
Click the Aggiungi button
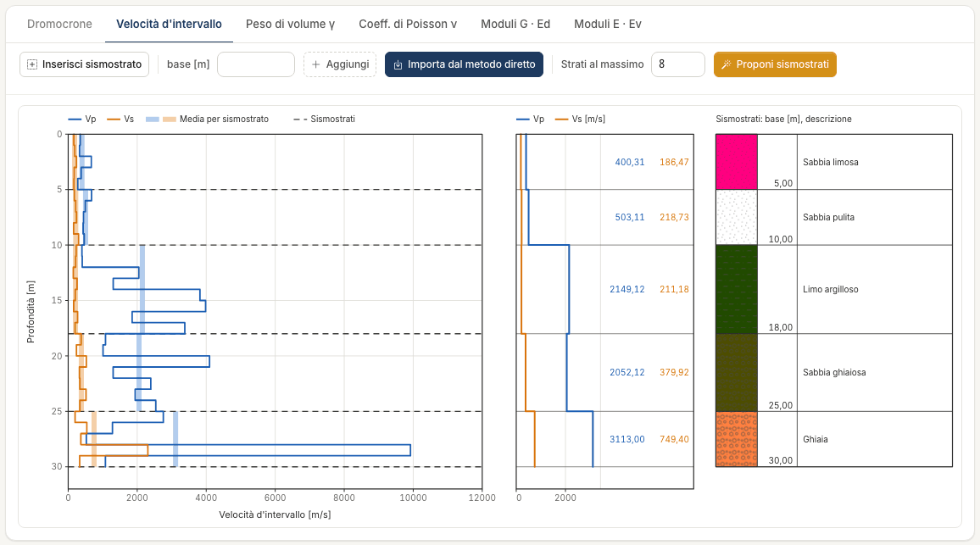pos(340,64)
